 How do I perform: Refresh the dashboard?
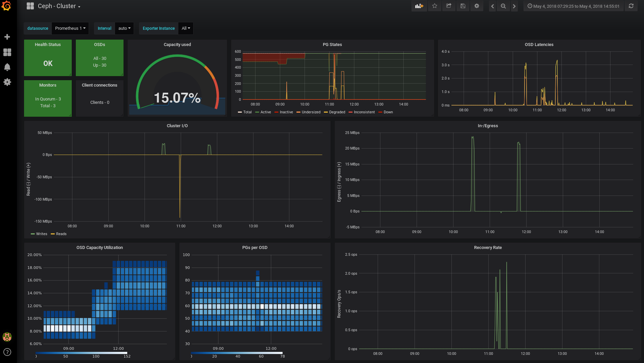631,6
